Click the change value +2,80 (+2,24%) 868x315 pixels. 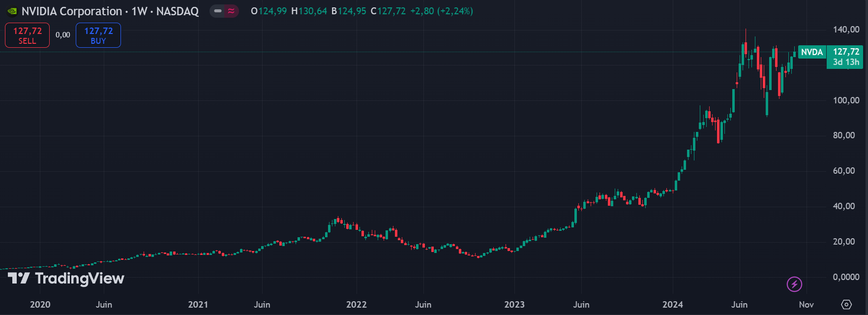[x=442, y=11]
